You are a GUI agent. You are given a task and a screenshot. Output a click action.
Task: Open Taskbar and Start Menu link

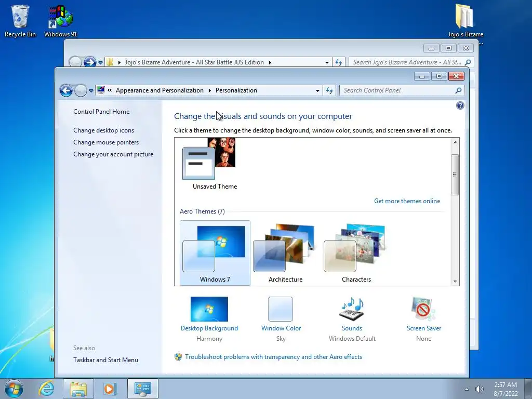tap(105, 360)
